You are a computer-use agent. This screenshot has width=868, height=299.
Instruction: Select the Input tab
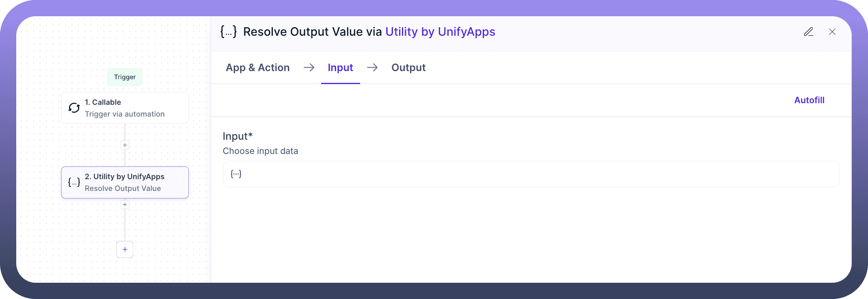tap(340, 67)
